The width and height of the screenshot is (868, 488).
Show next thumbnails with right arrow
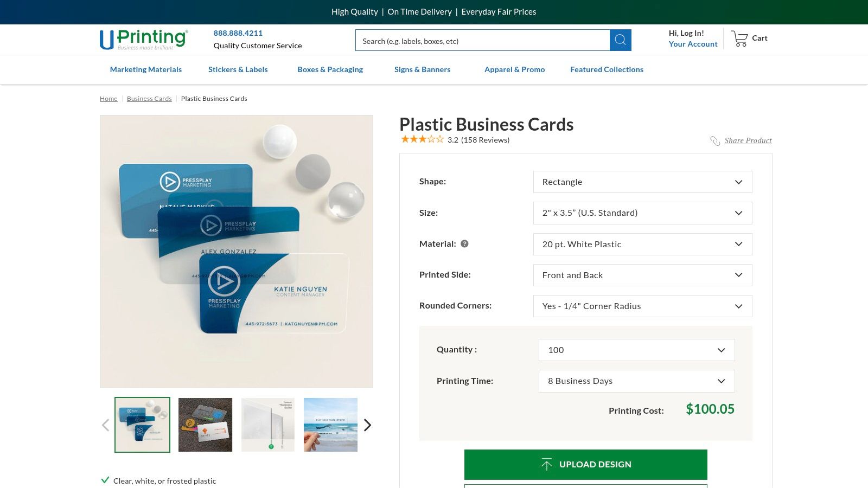tap(367, 425)
